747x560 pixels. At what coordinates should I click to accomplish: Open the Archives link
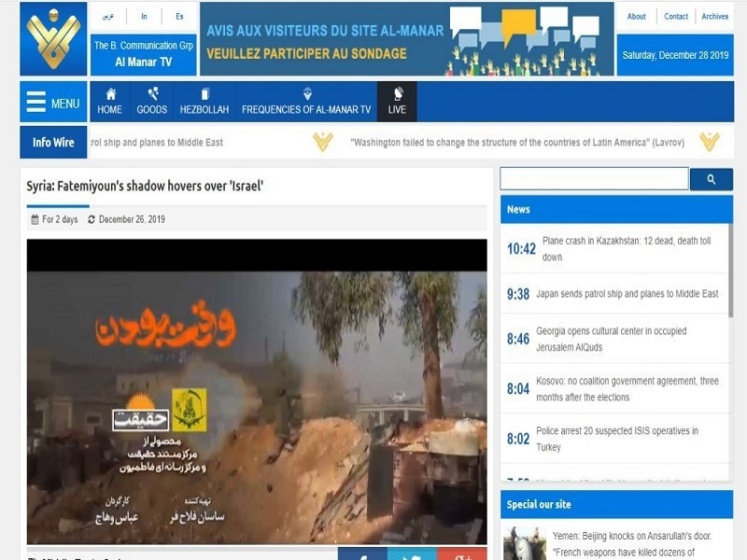714,17
